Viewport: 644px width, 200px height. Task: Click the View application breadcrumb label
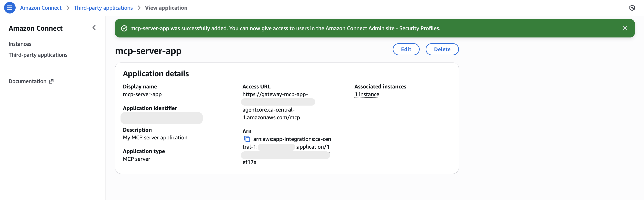[166, 8]
